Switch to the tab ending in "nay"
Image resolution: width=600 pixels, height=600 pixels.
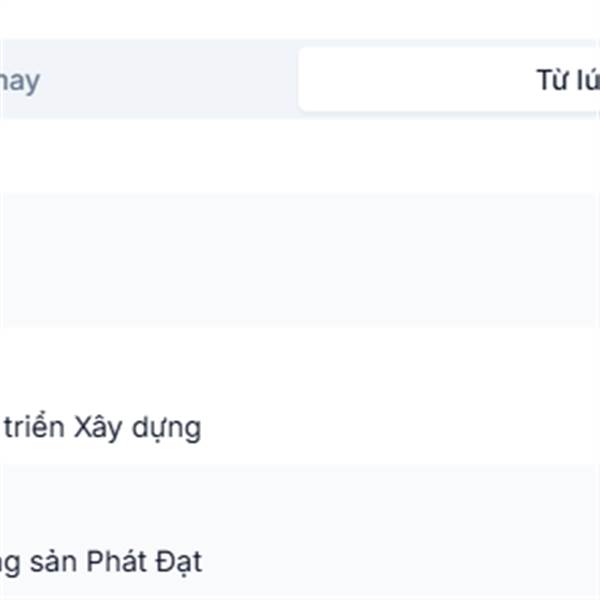(x=22, y=80)
